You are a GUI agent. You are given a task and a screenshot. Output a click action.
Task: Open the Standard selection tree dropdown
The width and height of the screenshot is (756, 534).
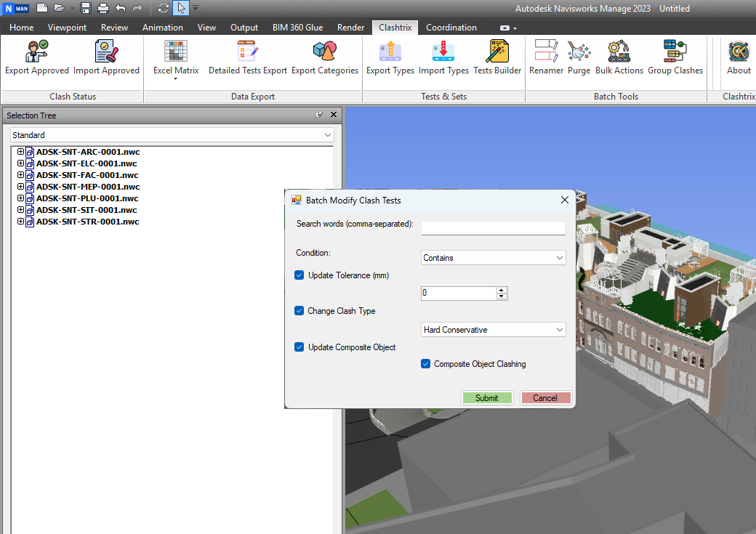tap(172, 135)
